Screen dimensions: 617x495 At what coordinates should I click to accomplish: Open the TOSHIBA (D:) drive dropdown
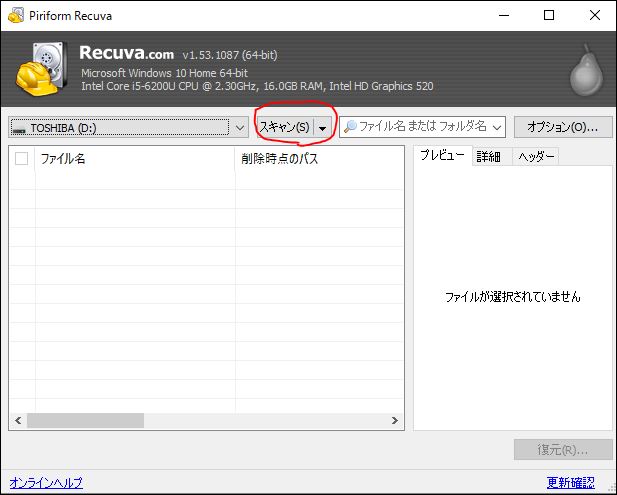pos(240,127)
